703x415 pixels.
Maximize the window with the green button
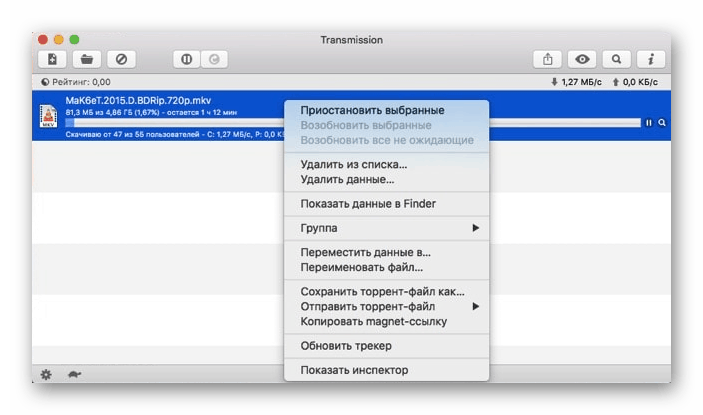click(x=74, y=40)
